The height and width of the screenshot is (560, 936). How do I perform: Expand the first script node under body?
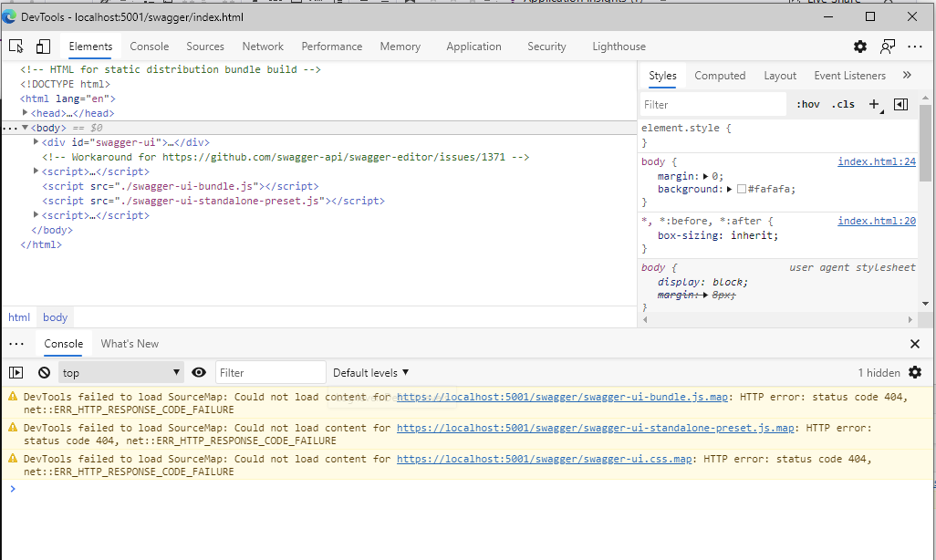(36, 171)
